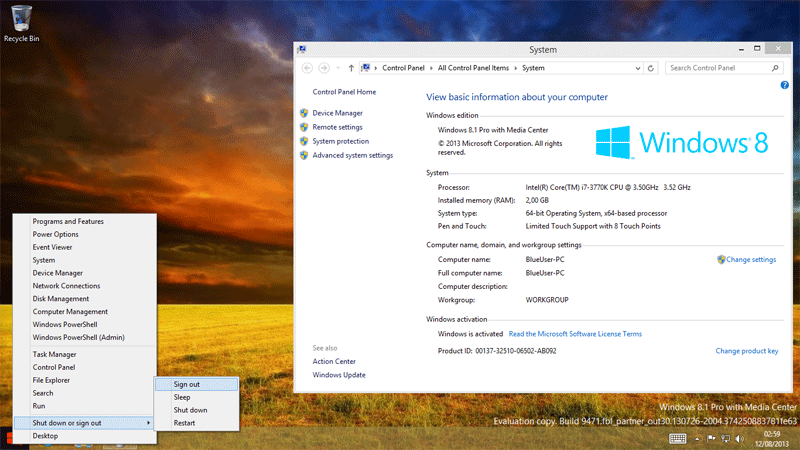Click the touch keyboard taskbar icon
Screen dimensions: 800x450
coord(678,438)
